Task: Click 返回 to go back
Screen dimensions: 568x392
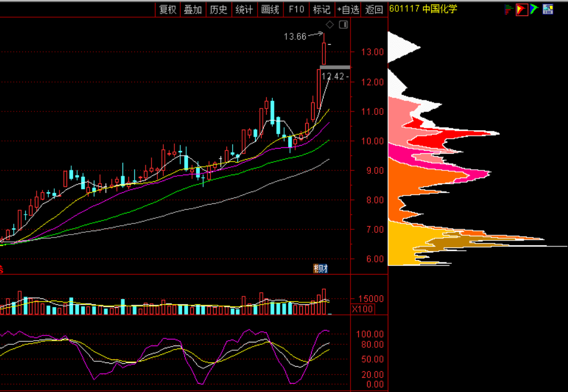Action: [x=374, y=9]
